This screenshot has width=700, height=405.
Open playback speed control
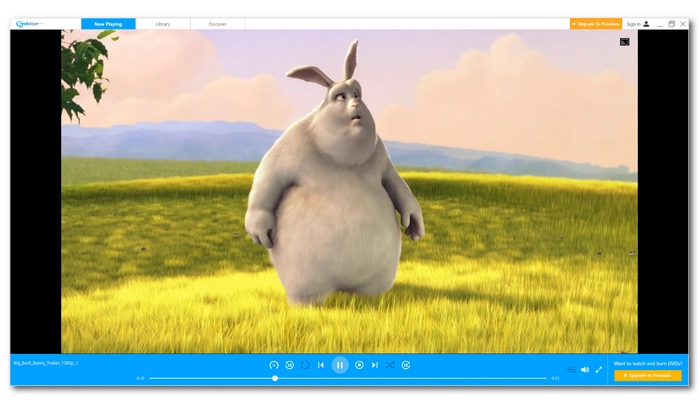[274, 365]
